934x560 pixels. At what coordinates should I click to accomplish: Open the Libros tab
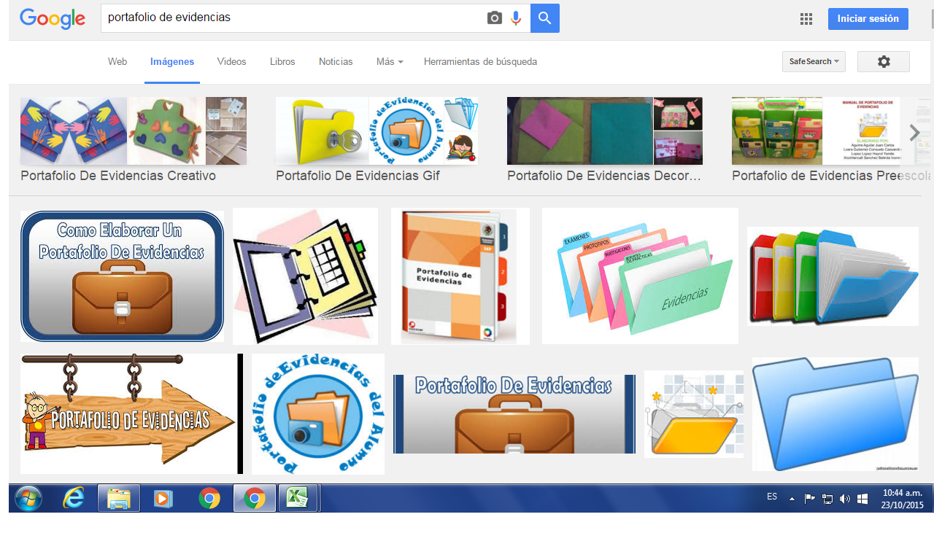coord(282,62)
